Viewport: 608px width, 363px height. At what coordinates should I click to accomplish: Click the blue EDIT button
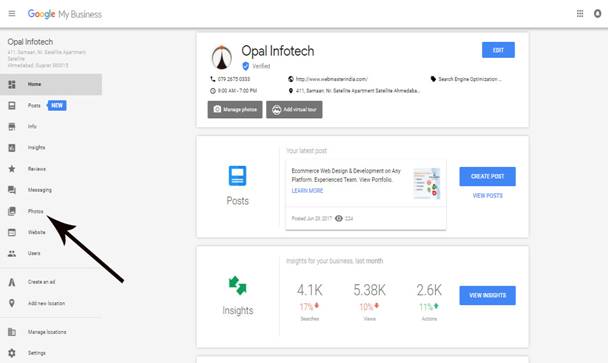498,50
